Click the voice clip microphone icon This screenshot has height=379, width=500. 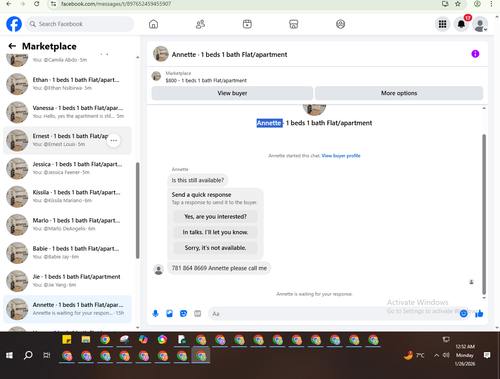click(155, 314)
